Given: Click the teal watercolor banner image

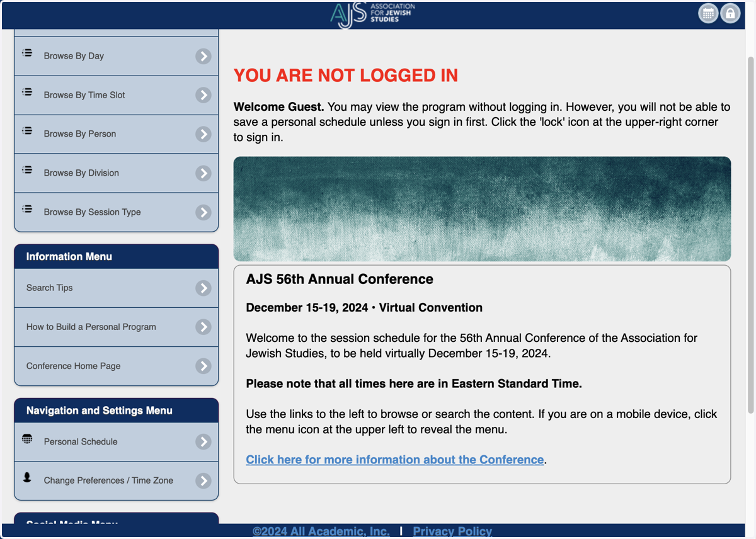Looking at the screenshot, I should pos(482,209).
